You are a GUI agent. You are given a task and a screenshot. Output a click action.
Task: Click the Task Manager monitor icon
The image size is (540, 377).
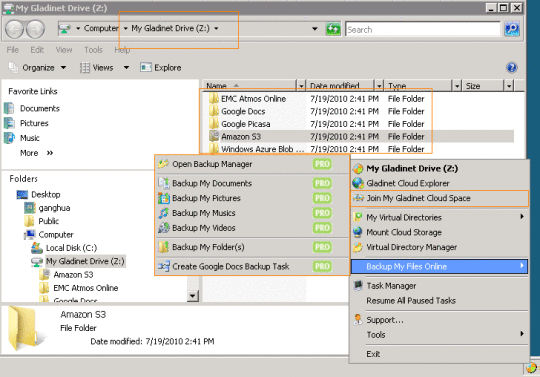click(358, 286)
